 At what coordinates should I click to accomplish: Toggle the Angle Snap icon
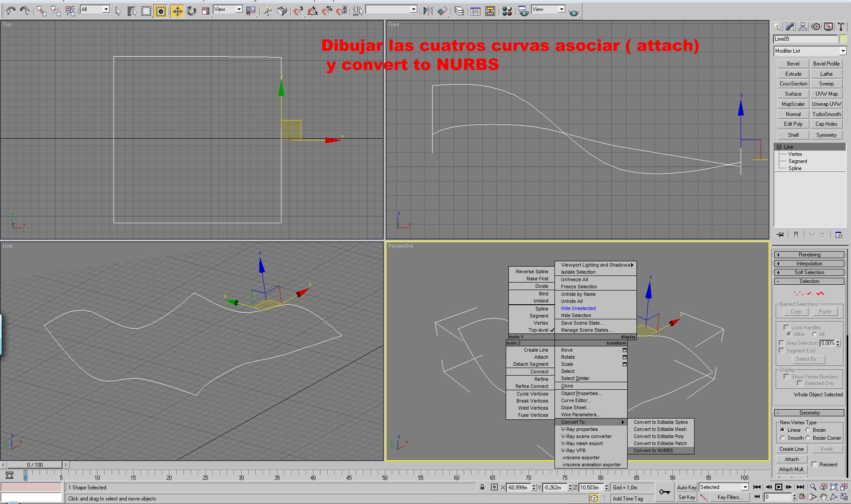(x=312, y=11)
